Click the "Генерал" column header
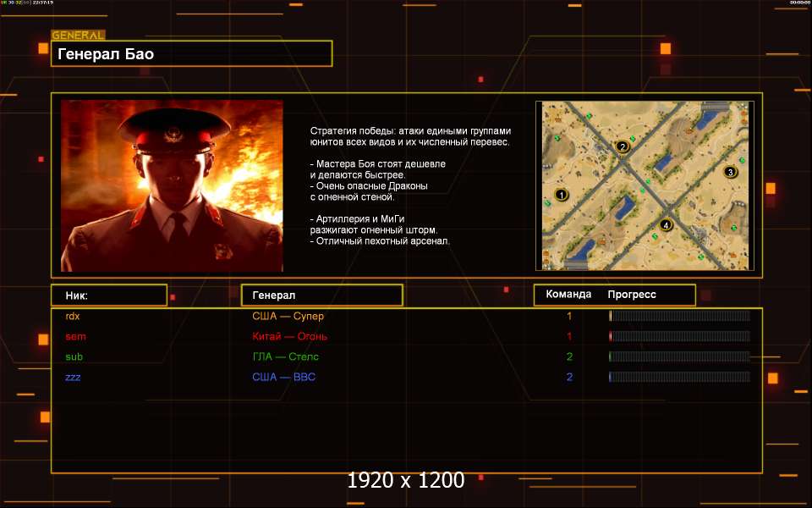The height and width of the screenshot is (508, 812). pyautogui.click(x=322, y=295)
